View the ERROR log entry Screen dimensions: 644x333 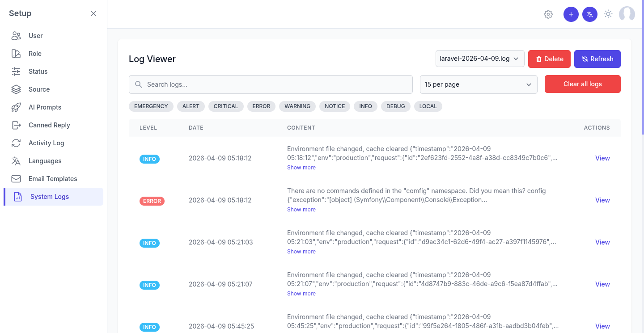(x=602, y=200)
